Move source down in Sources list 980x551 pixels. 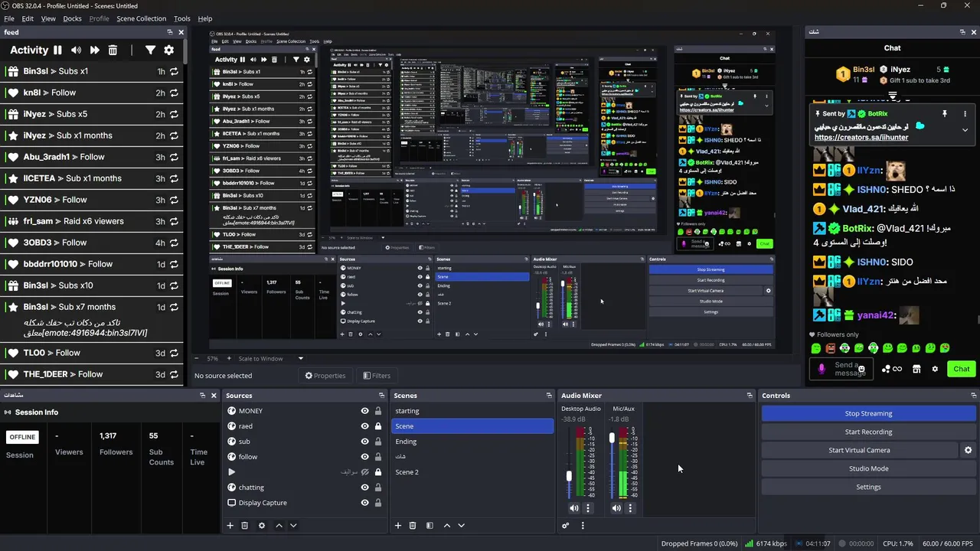293,526
